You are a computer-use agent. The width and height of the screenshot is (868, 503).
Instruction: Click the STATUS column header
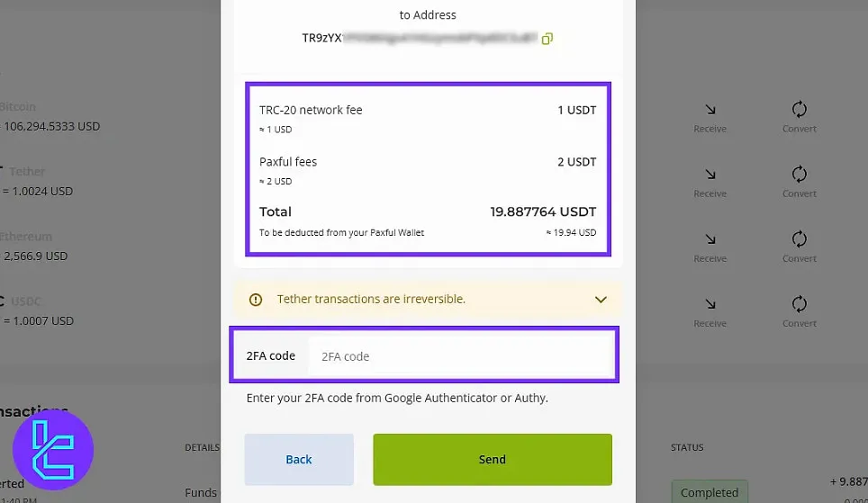[687, 447]
